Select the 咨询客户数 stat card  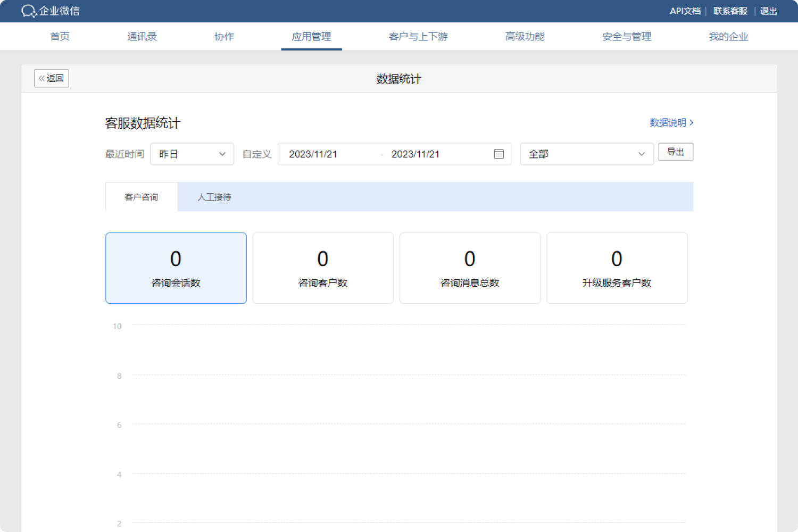323,268
